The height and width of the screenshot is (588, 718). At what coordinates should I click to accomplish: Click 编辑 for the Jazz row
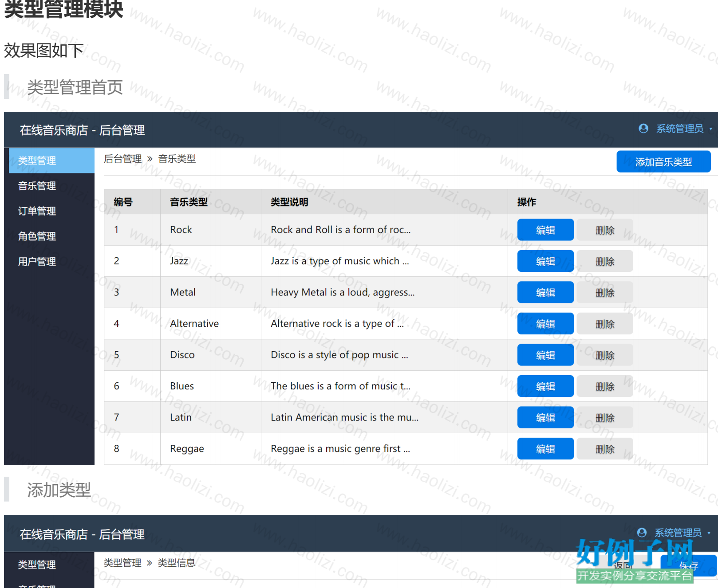pos(545,261)
